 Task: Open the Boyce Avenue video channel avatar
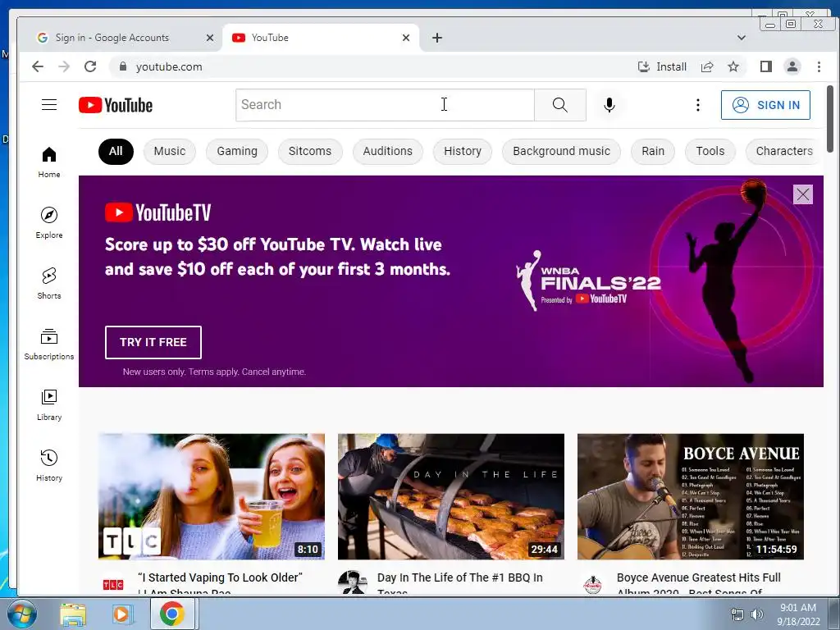click(592, 584)
